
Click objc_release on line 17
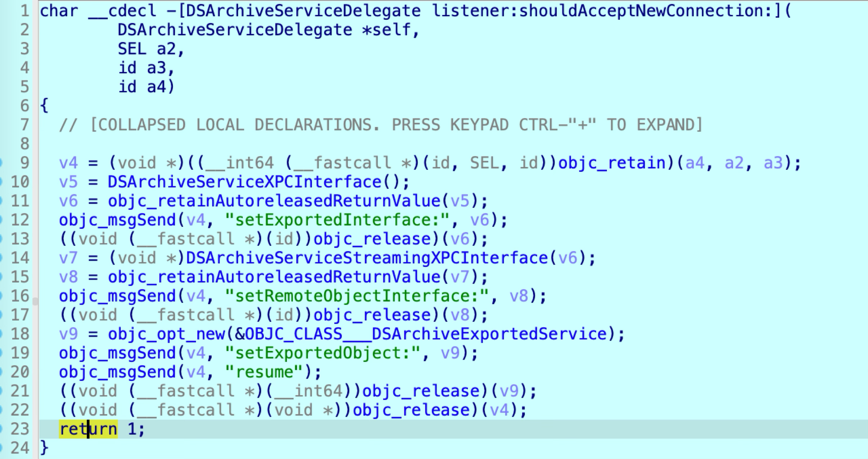tap(372, 315)
